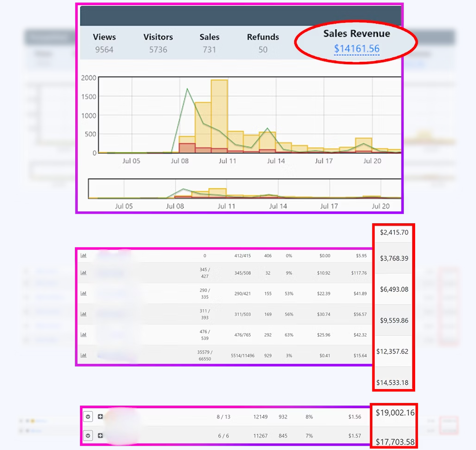
Task: Select the tallest yellow bar in the chart
Action: 219,116
